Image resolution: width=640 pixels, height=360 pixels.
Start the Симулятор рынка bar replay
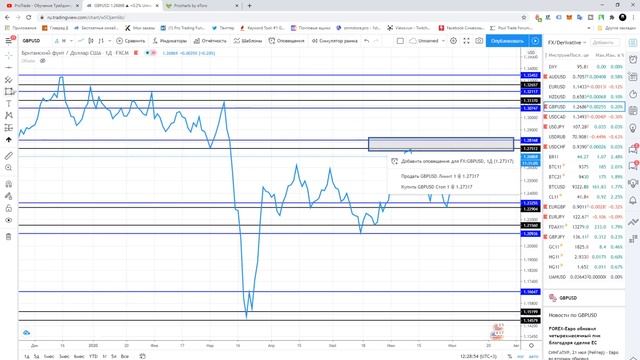coord(335,41)
